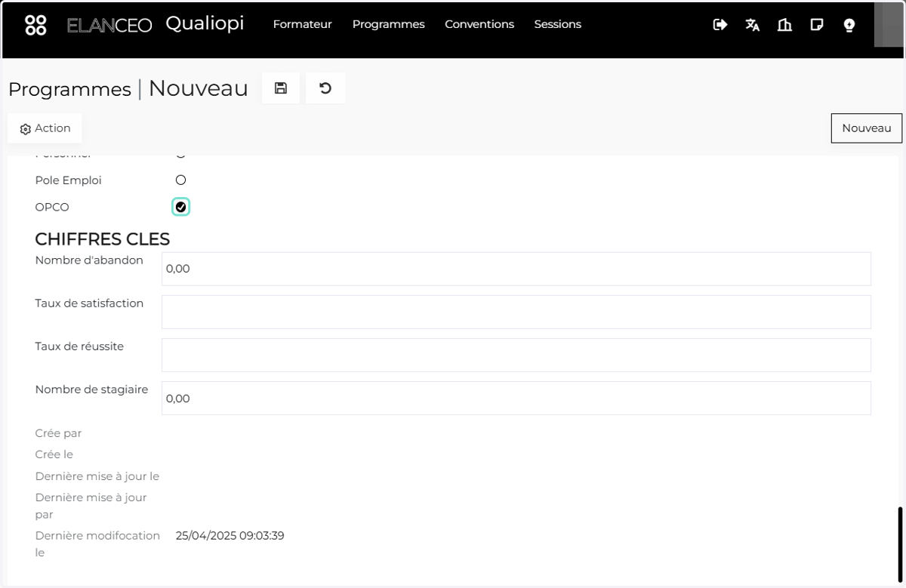Viewport: 906px width, 588px height.
Task: Open the Sessions menu
Action: [558, 24]
